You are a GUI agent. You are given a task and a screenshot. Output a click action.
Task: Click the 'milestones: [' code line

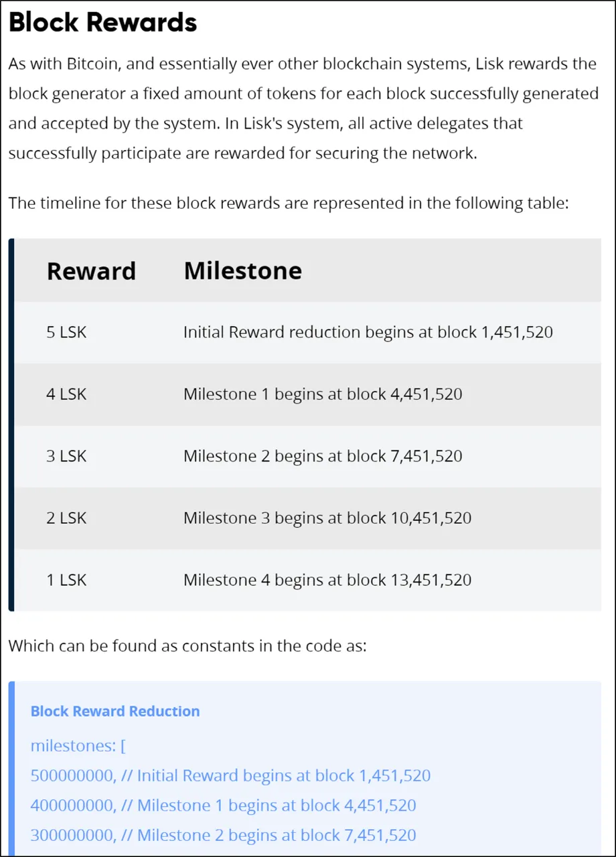[74, 746]
